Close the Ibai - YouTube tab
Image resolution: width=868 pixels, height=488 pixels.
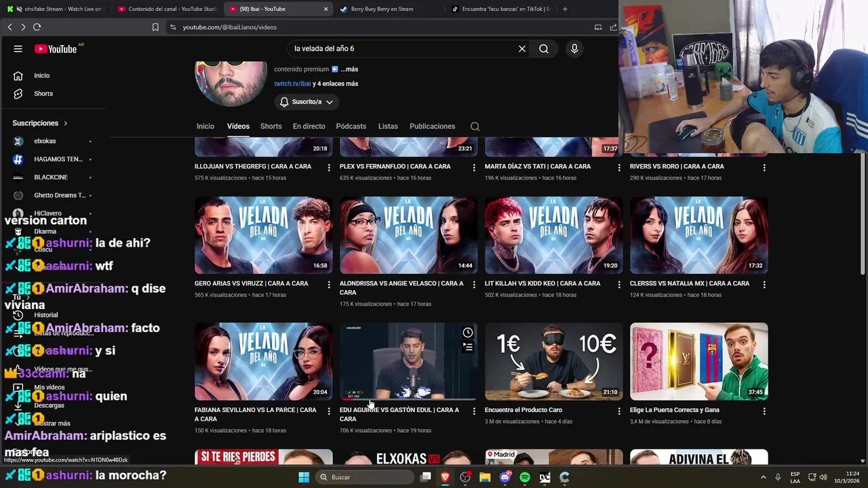pyautogui.click(x=325, y=9)
